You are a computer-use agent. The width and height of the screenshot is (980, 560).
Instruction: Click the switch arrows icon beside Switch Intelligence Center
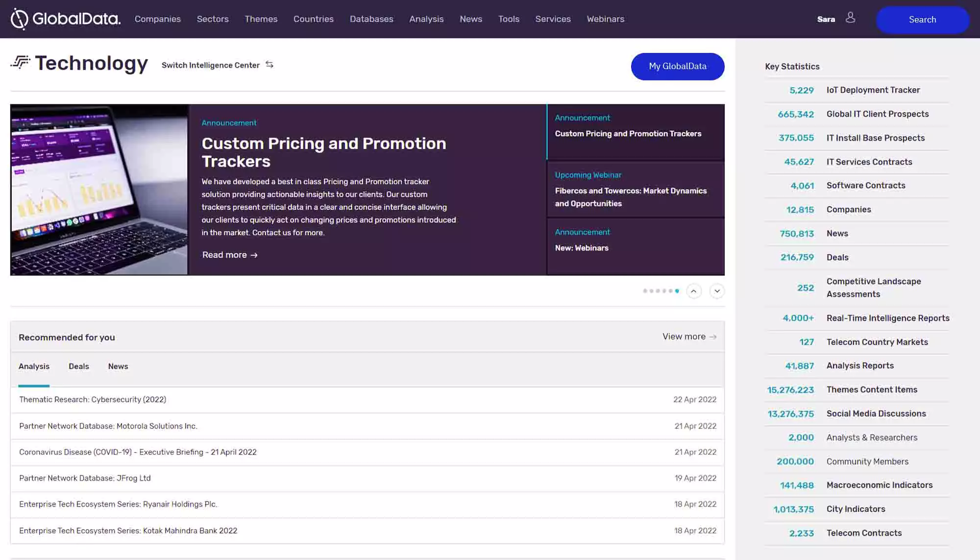[x=269, y=65]
